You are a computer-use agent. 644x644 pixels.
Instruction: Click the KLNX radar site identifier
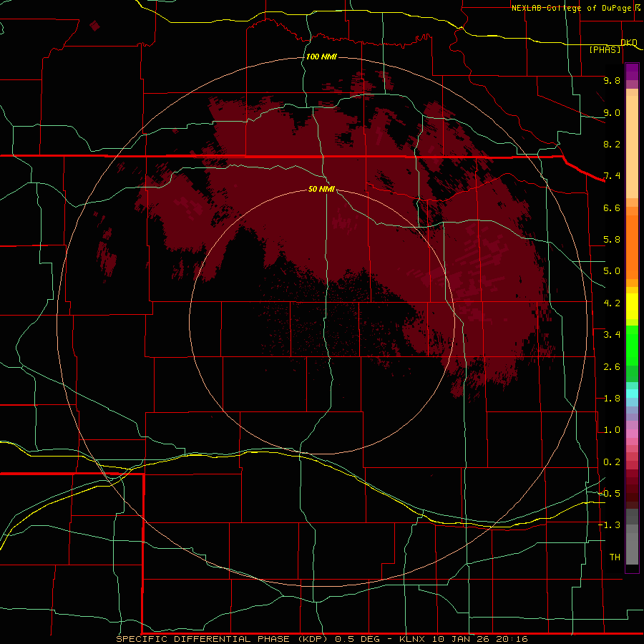point(412,639)
